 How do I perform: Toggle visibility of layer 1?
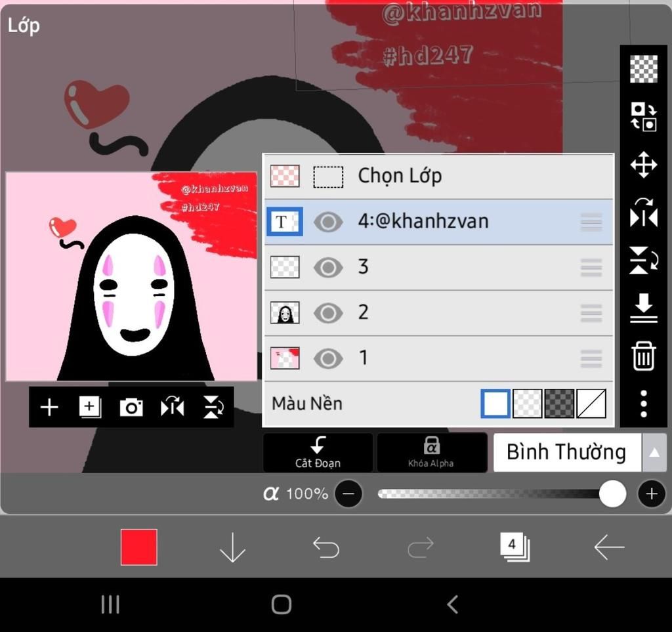point(328,358)
